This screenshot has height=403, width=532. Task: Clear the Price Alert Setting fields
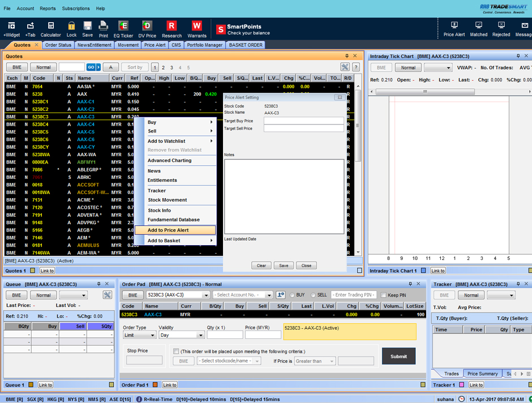[261, 265]
